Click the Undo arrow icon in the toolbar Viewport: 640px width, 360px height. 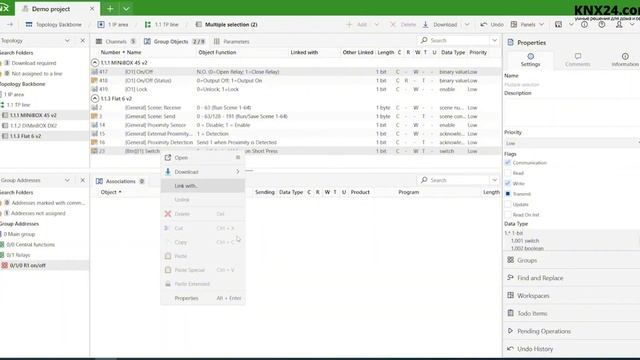(484, 24)
